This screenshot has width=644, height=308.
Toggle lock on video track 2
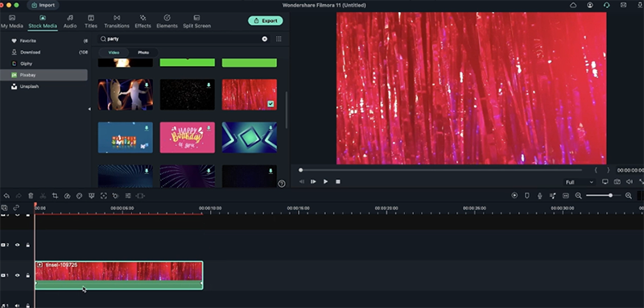pyautogui.click(x=28, y=244)
